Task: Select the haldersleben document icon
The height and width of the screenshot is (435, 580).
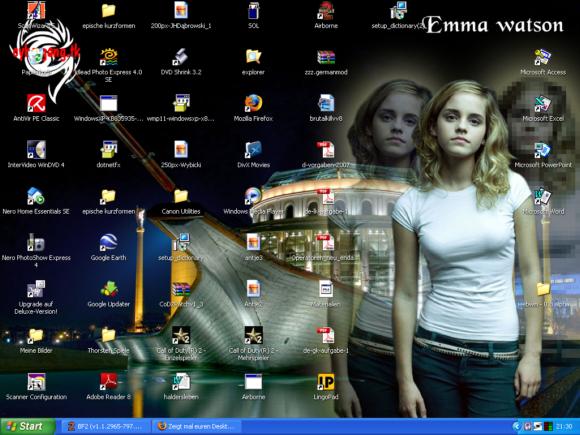Action: 181,382
